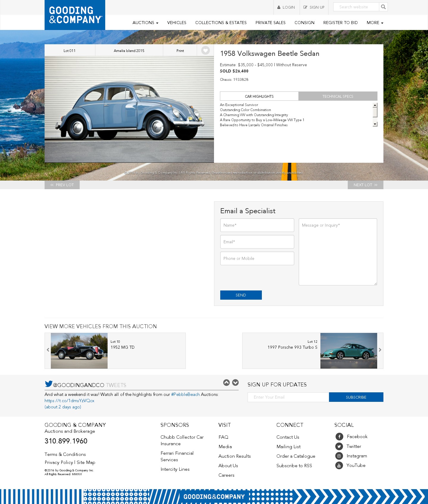Click the Login link
Image resolution: width=428 pixels, height=504 pixels.
point(286,7)
